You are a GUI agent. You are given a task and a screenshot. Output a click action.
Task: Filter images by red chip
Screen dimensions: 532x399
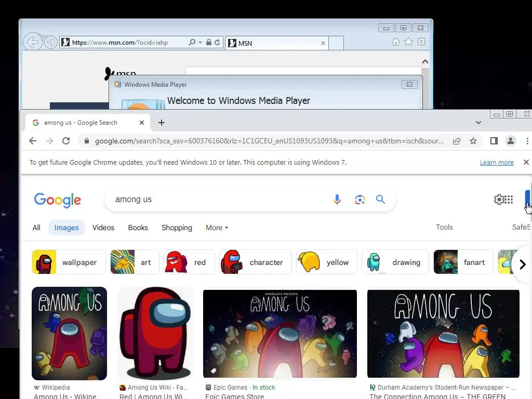(189, 262)
